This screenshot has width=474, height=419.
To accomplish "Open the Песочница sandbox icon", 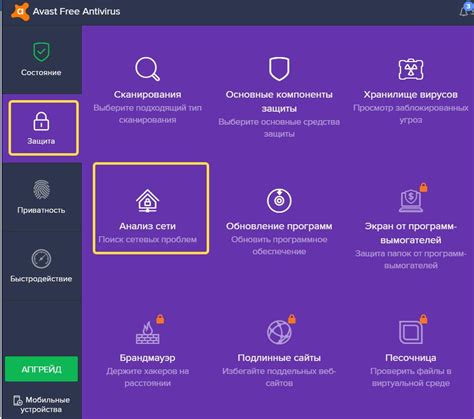I will [x=411, y=332].
